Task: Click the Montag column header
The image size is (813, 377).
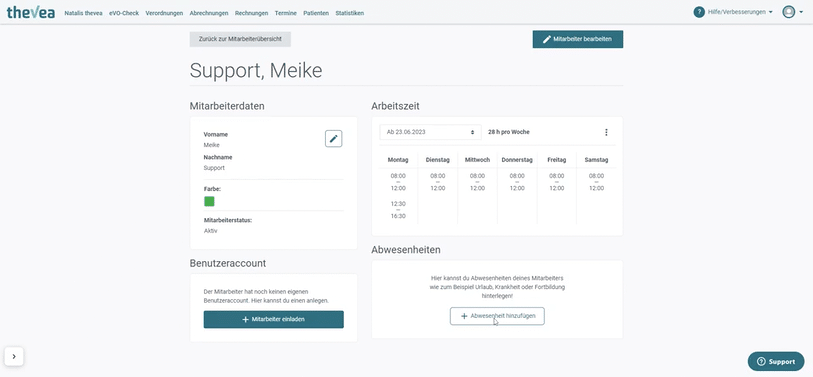Action: 398,160
